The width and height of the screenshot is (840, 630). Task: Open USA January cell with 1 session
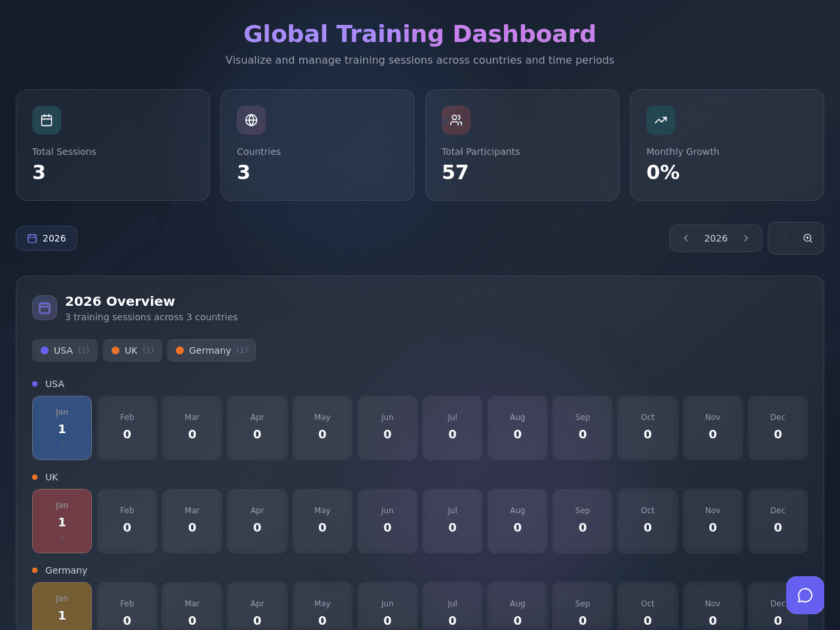(62, 428)
